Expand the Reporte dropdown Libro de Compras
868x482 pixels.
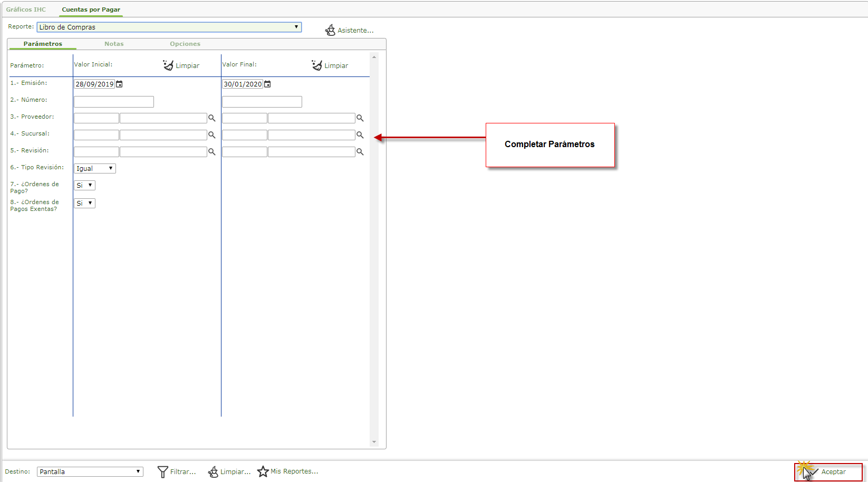[169, 27]
